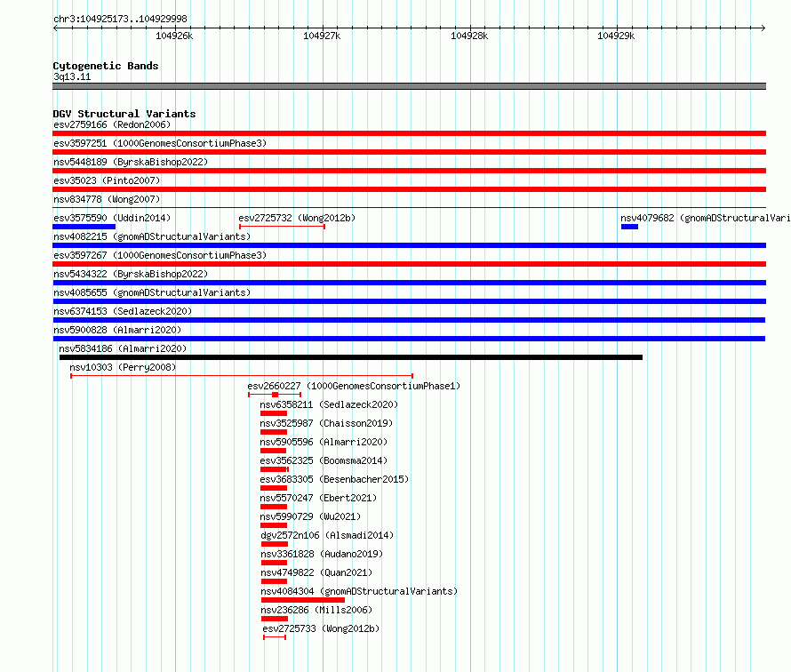The image size is (791, 672).
Task: Click the esv2759166 (Redon2006) variant label
Action: (112, 124)
